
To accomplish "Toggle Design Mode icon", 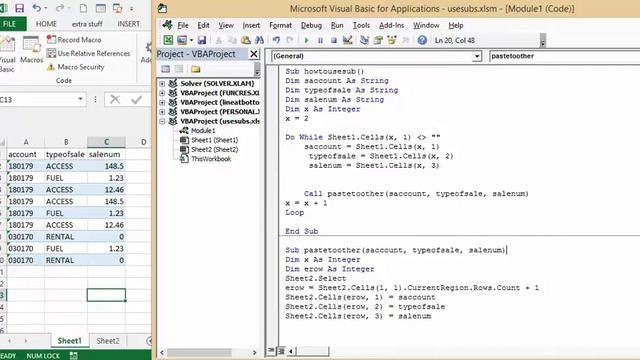I will (x=347, y=40).
